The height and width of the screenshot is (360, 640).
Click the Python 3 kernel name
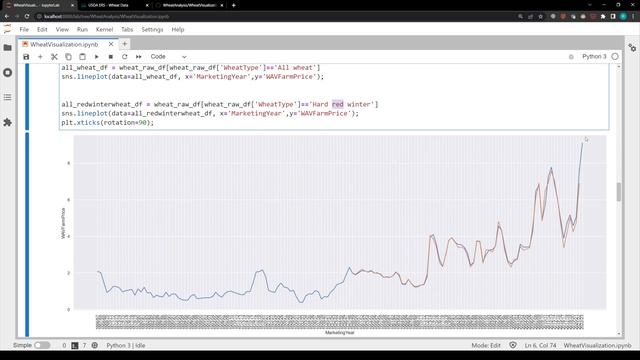pyautogui.click(x=594, y=56)
